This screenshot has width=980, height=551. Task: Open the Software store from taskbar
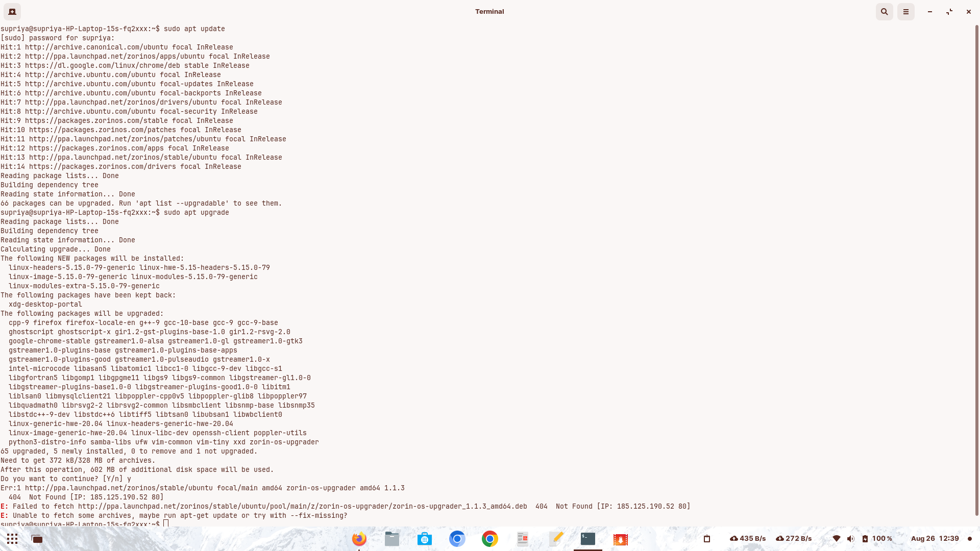click(x=425, y=539)
